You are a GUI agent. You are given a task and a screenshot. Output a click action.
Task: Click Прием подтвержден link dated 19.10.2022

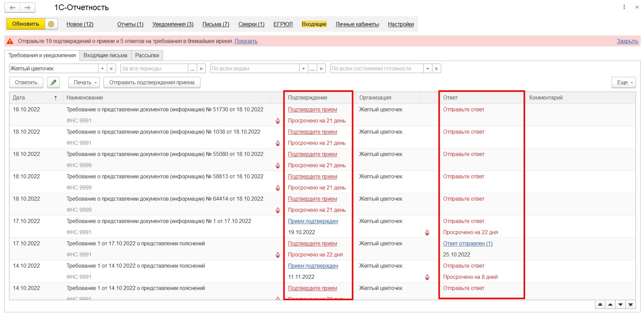[313, 221]
